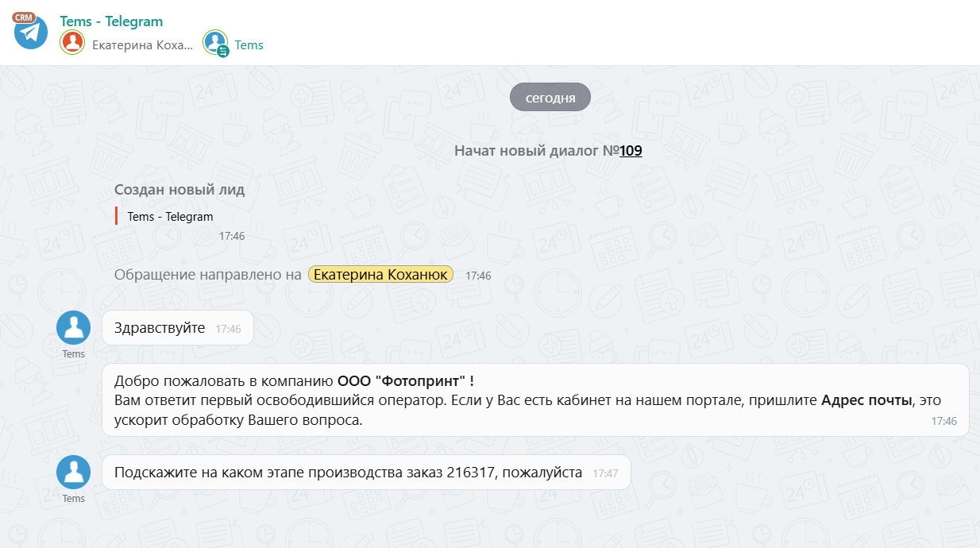Click Tems avatar beside the Здравствуйте message
Image resolution: width=980 pixels, height=548 pixels.
73,328
